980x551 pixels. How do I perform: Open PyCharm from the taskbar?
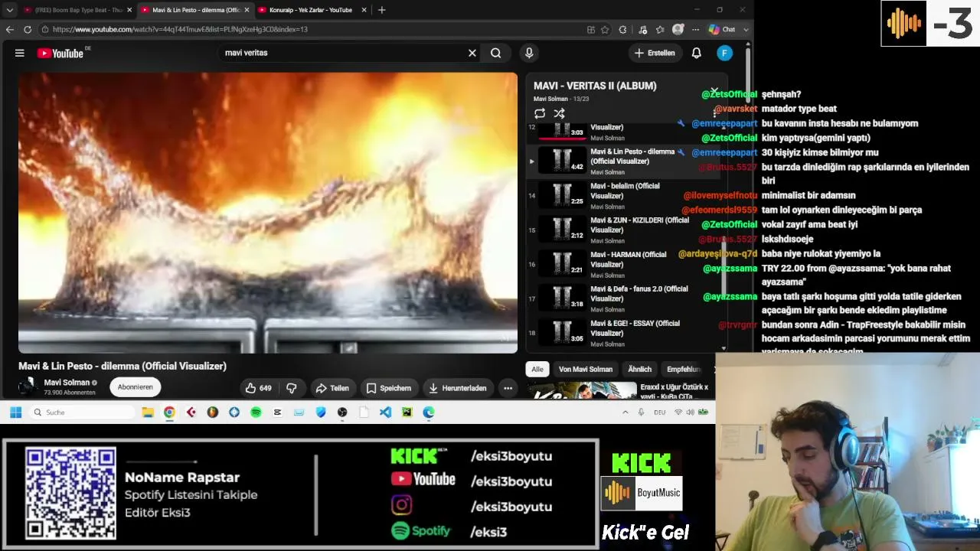(x=407, y=412)
